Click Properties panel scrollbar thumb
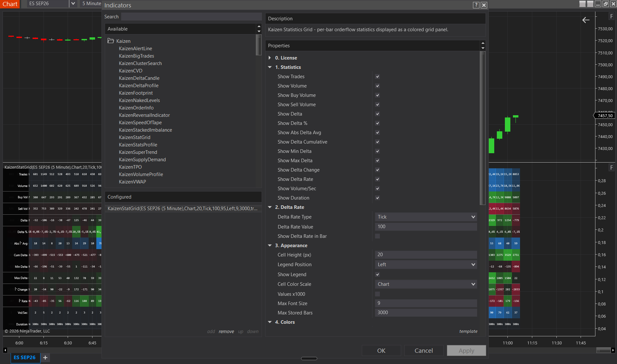Image resolution: width=617 pixels, height=364 pixels. pyautogui.click(x=482, y=128)
